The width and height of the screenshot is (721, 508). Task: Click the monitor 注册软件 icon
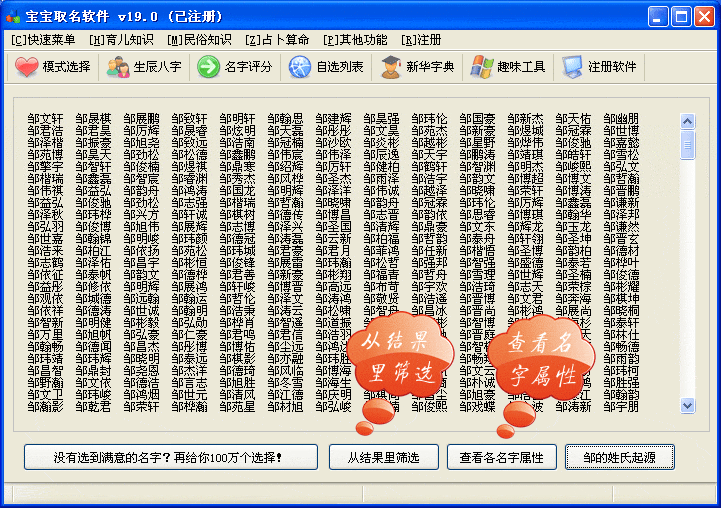(572, 67)
